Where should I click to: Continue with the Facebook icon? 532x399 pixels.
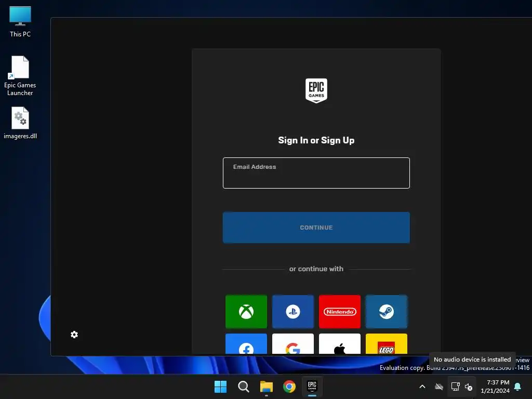[x=246, y=344]
